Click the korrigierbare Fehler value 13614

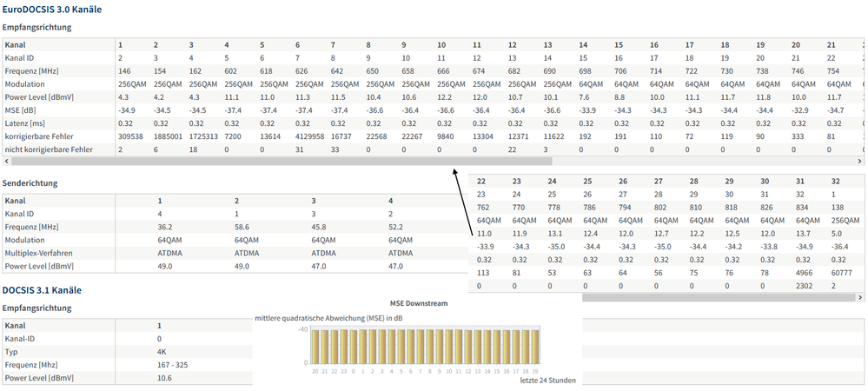coord(270,136)
